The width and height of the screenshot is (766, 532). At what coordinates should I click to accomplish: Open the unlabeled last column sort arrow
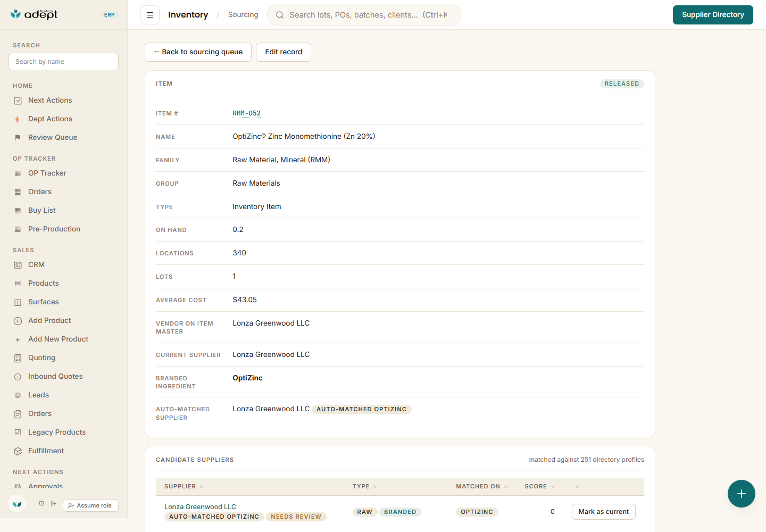(x=577, y=487)
